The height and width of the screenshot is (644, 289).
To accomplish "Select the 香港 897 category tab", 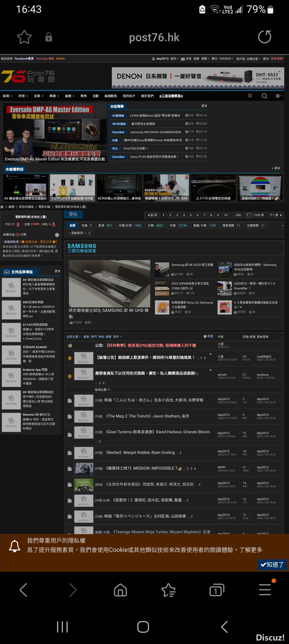I will point(105,225).
